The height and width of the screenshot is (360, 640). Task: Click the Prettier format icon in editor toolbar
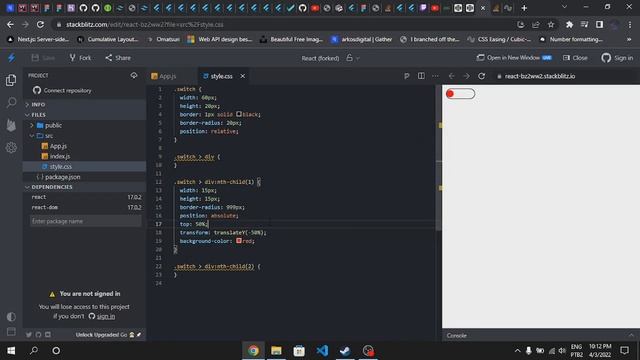coord(407,76)
